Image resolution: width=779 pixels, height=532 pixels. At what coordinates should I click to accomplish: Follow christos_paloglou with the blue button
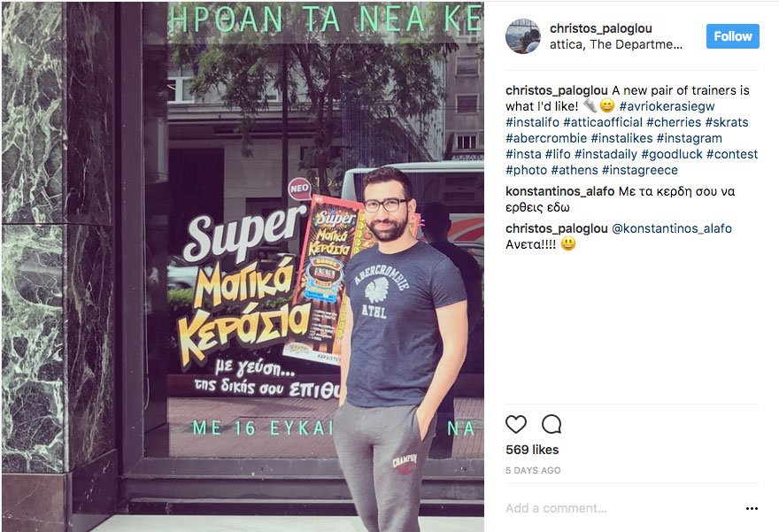[x=733, y=36]
